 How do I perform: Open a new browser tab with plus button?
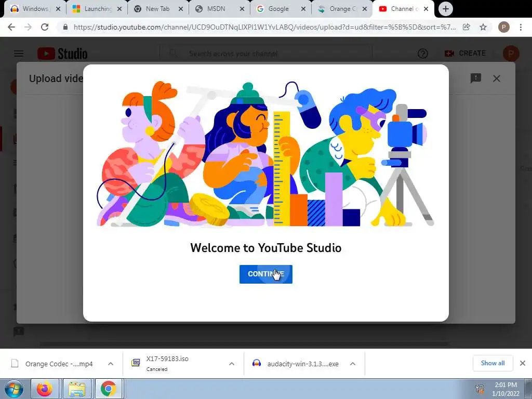click(x=445, y=9)
